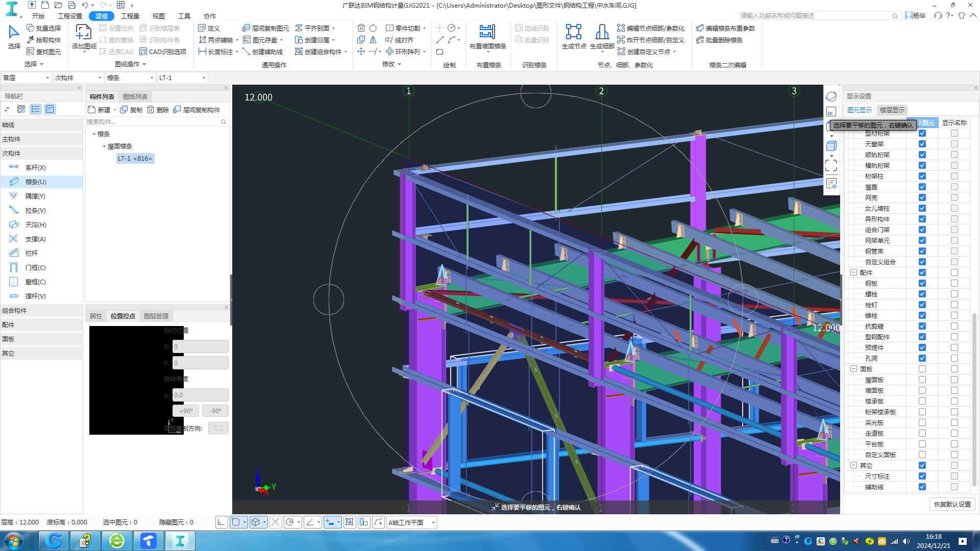Image resolution: width=980 pixels, height=551 pixels.
Task: Select 檩条(U) in navigation list
Action: point(41,182)
